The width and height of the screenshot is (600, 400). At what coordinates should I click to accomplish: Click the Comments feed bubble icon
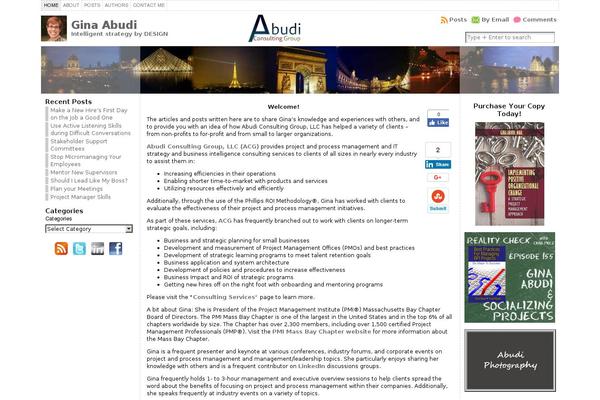[517, 20]
